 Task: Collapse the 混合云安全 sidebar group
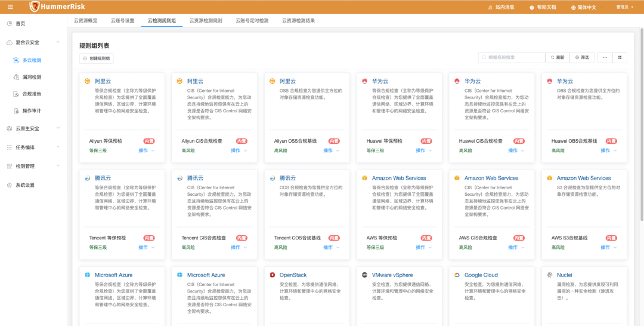(33, 42)
